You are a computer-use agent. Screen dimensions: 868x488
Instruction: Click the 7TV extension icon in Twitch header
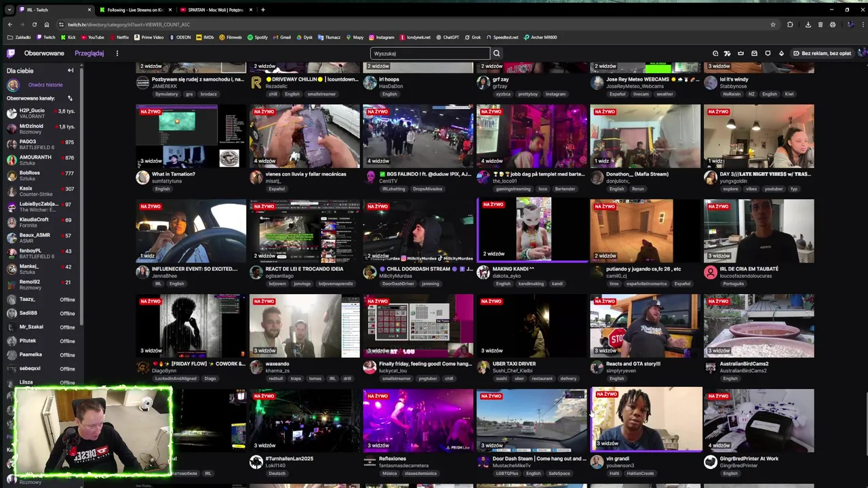click(x=728, y=54)
